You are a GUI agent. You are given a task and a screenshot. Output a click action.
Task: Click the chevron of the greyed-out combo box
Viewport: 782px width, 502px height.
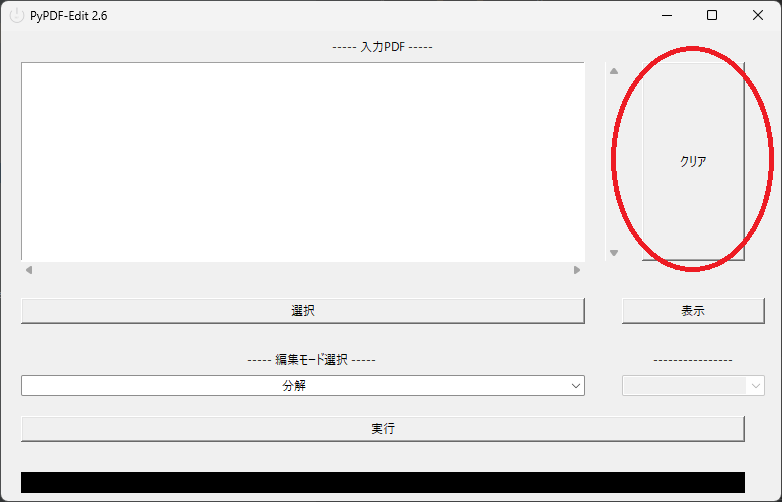point(756,385)
